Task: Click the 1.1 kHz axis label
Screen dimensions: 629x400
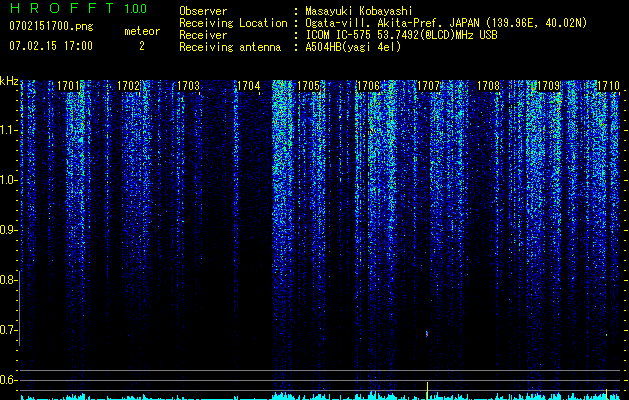Action: point(8,130)
